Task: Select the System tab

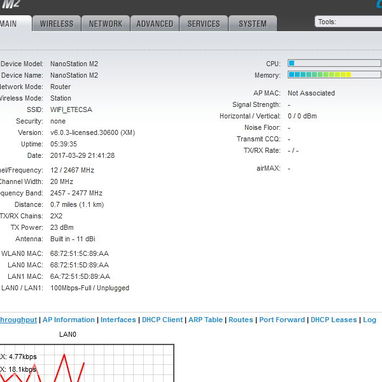Action: pyautogui.click(x=253, y=23)
